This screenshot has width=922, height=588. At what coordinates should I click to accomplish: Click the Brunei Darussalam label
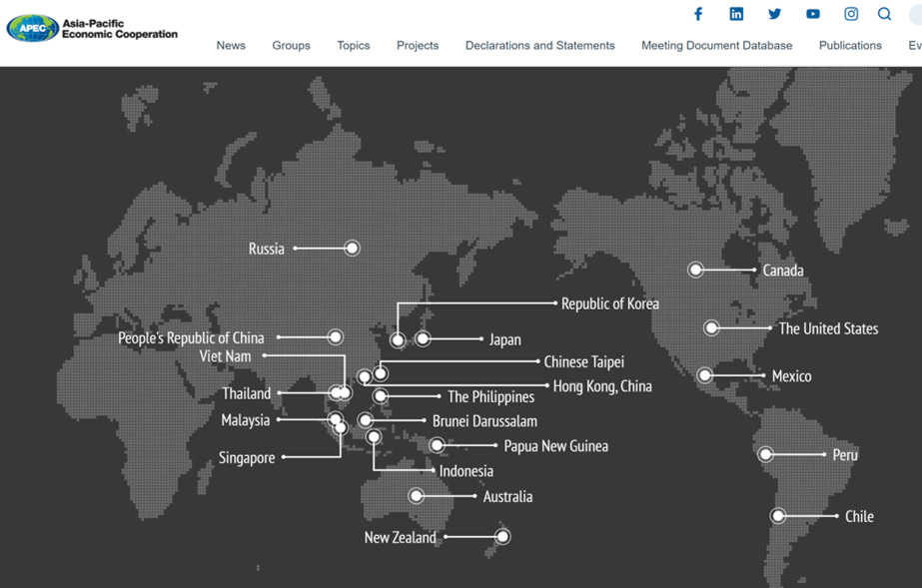484,420
